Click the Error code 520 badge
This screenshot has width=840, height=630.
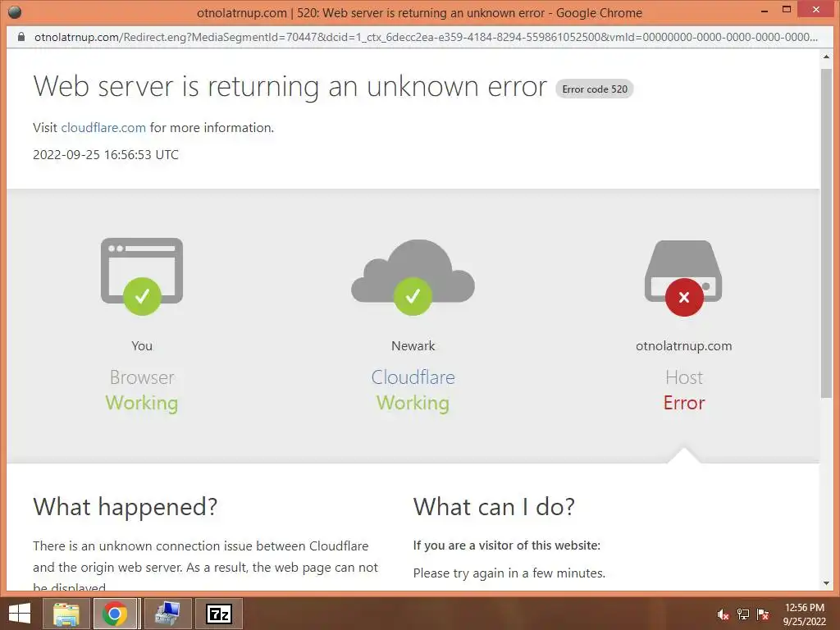point(595,89)
